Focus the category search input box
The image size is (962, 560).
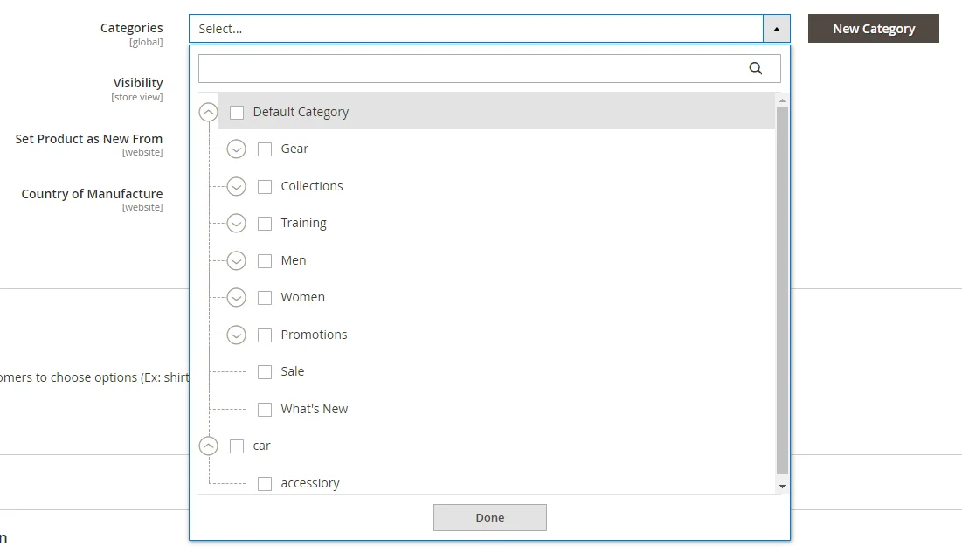point(472,69)
